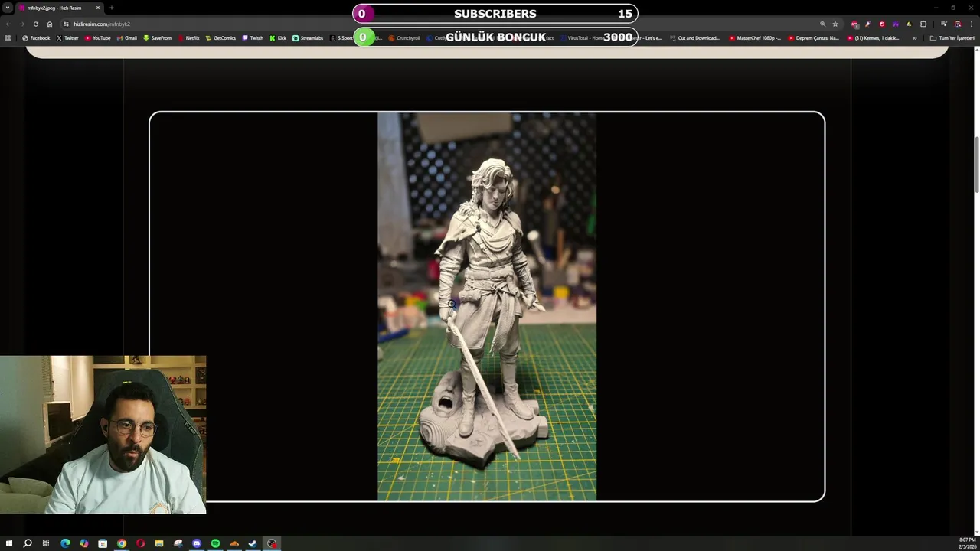This screenshot has height=551, width=980.
Task: Open Spotify from taskbar
Action: click(x=215, y=543)
